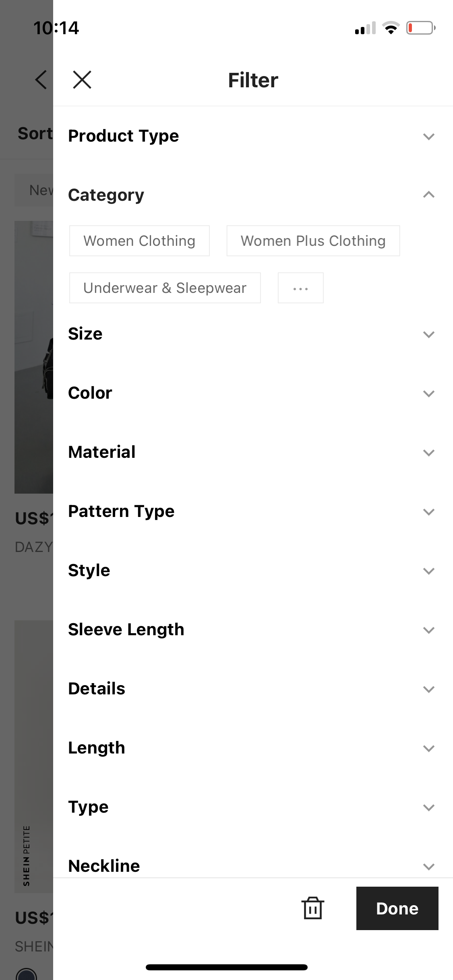Clear all filters with trash icon
Image resolution: width=453 pixels, height=980 pixels.
[x=312, y=908]
